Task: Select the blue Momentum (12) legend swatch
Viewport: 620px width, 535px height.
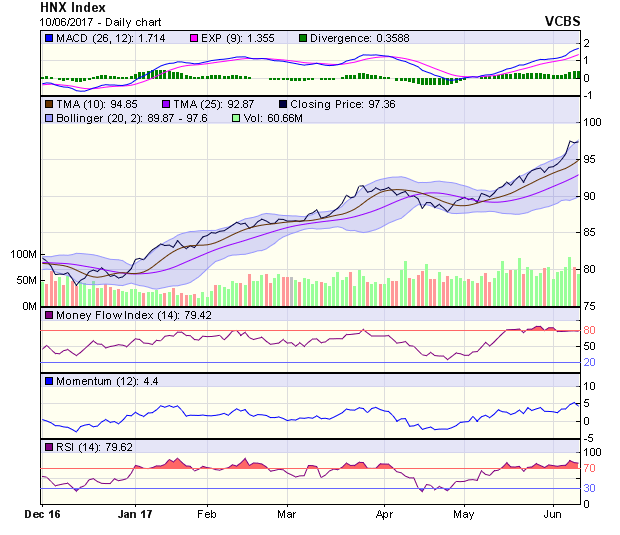Action: pos(49,382)
